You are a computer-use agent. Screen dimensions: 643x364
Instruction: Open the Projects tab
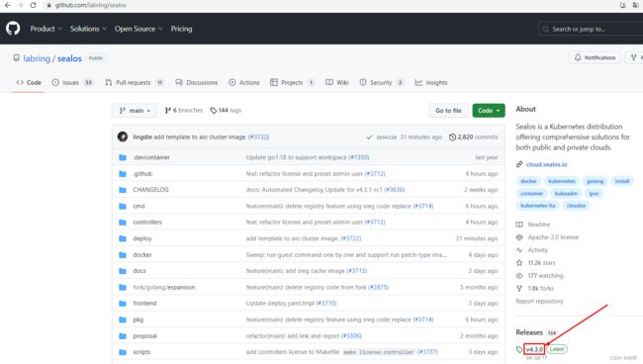(x=293, y=82)
